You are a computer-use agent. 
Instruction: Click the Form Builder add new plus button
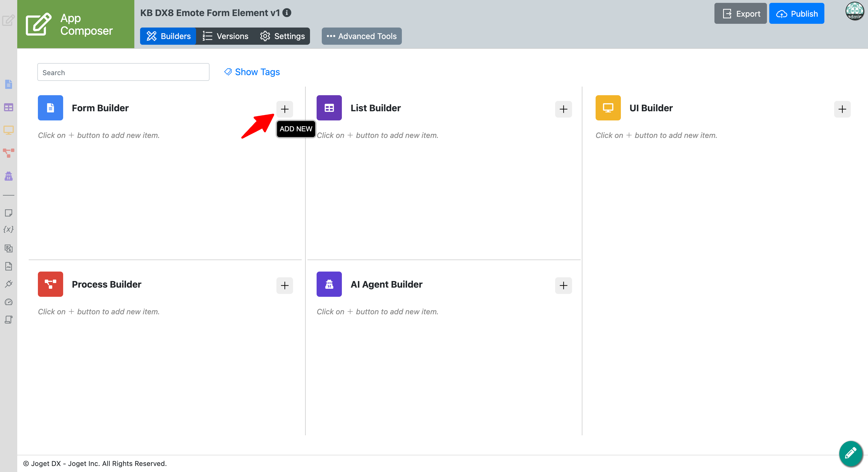click(284, 109)
